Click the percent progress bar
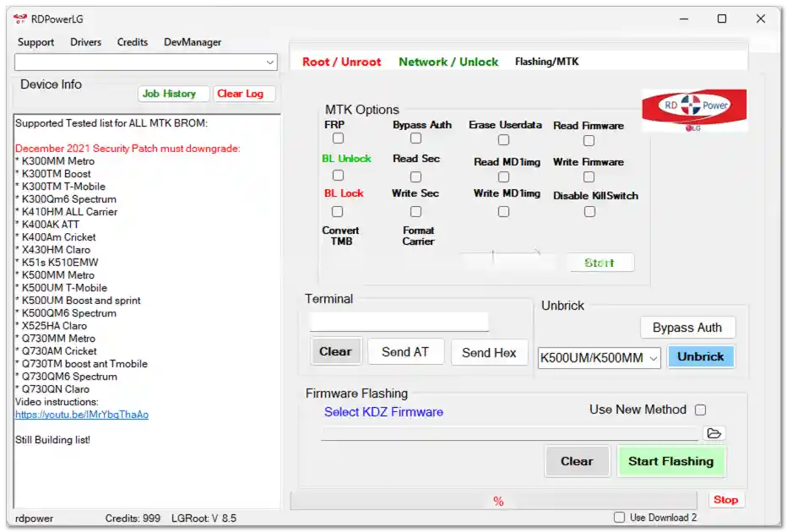Image resolution: width=787 pixels, height=532 pixels. tap(493, 501)
